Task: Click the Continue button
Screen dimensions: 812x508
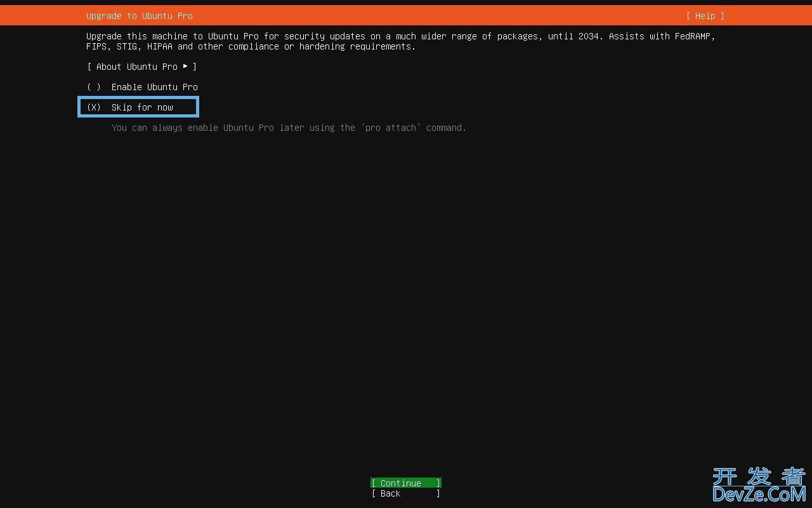Action: pyautogui.click(x=406, y=483)
